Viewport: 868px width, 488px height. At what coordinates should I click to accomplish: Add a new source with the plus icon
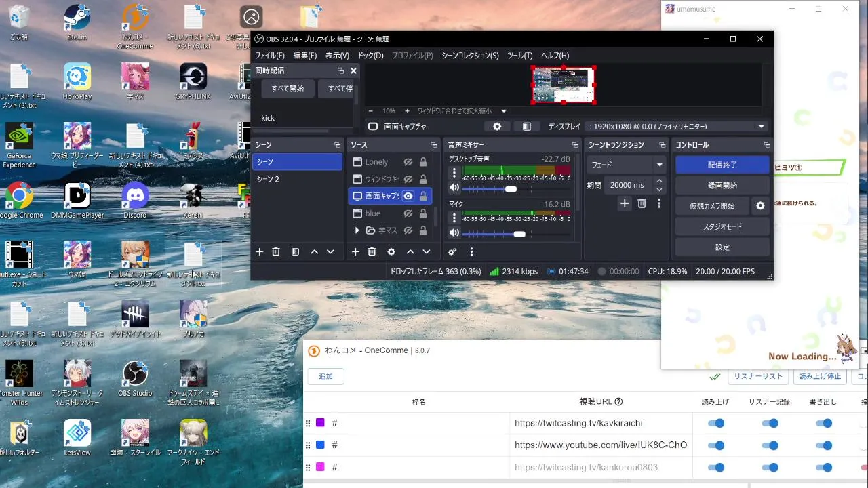[355, 251]
